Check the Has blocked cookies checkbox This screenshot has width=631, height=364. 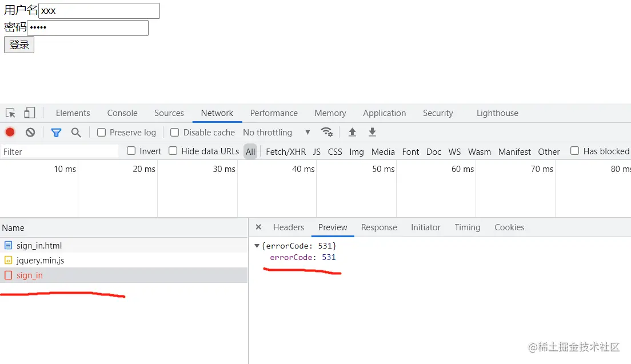(574, 151)
